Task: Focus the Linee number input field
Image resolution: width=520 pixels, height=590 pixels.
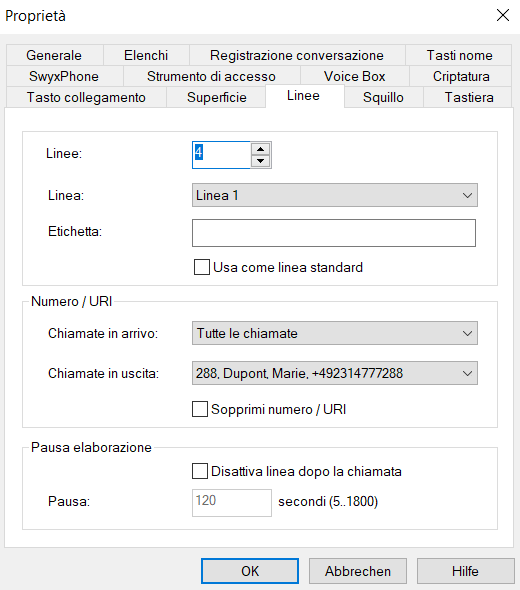Action: tap(221, 155)
